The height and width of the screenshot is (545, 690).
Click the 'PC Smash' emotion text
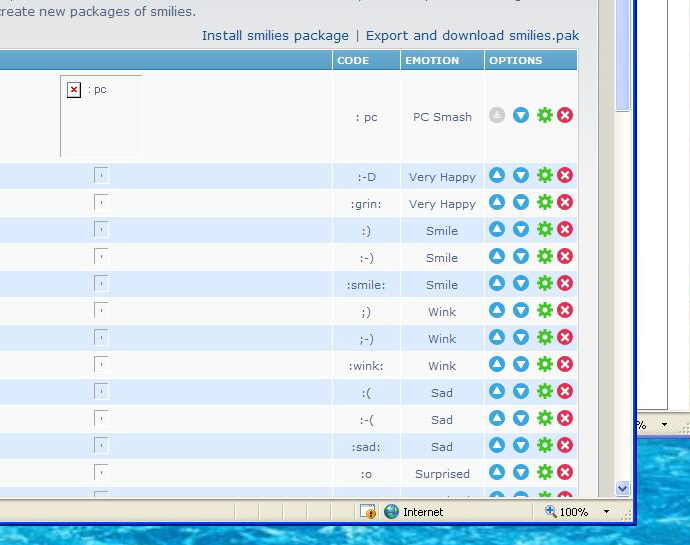click(442, 117)
